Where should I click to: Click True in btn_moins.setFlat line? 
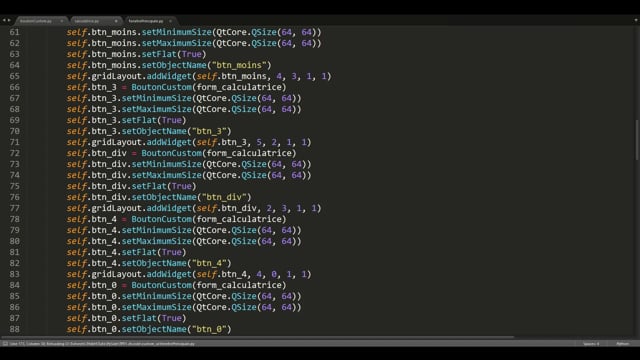pos(191,54)
